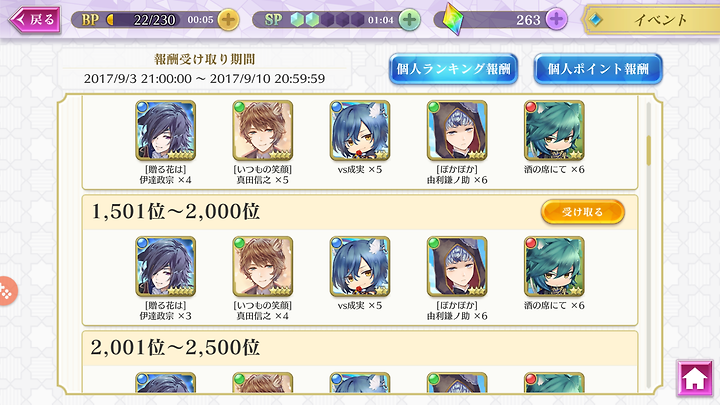Add gems with the purple plus icon

pos(557,20)
